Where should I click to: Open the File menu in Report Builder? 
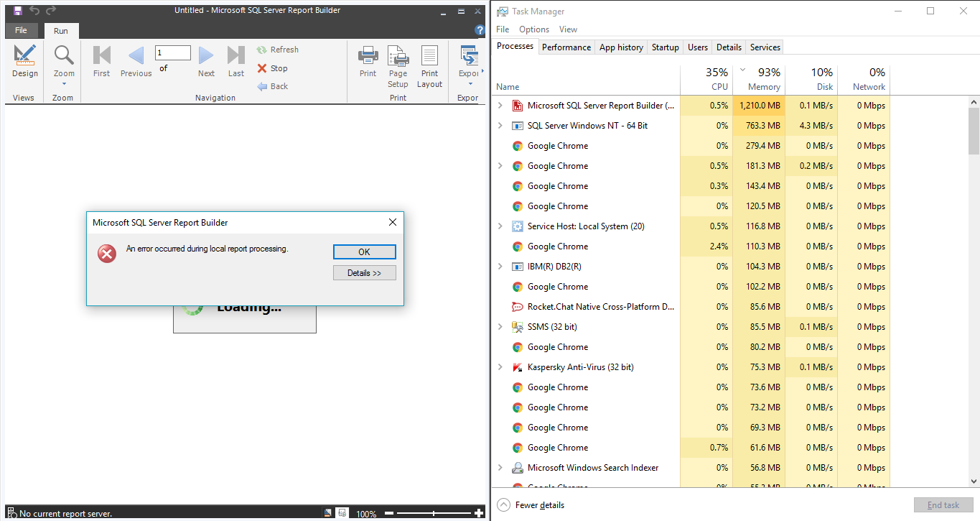tap(22, 31)
